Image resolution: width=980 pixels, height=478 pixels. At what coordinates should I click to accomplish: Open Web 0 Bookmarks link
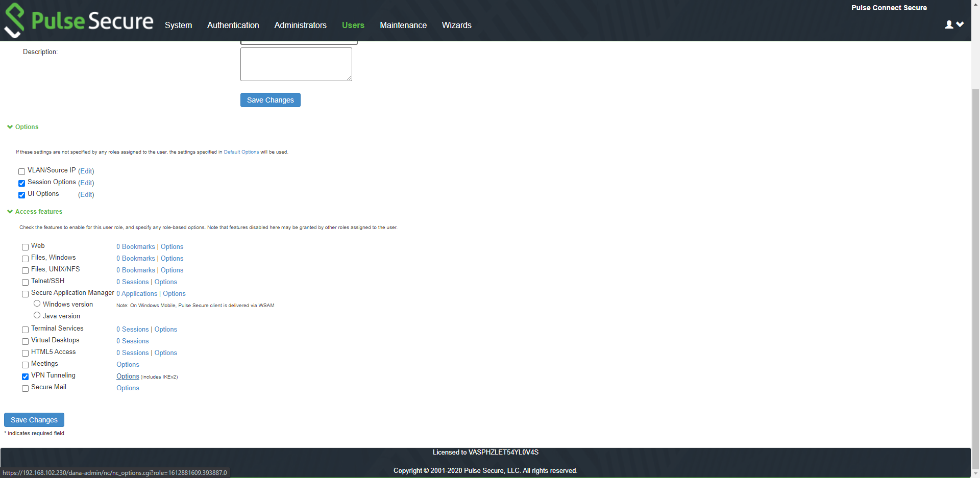click(x=136, y=247)
